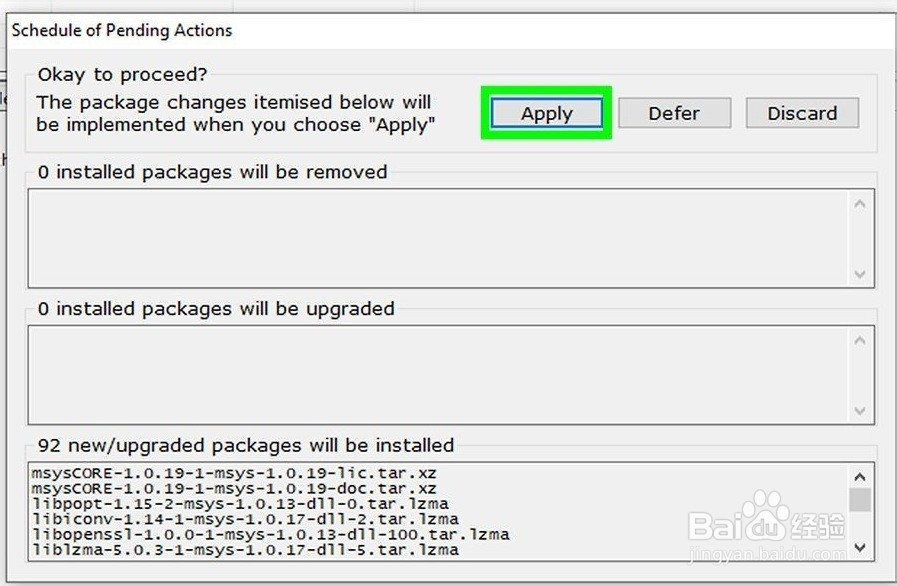
Task: Click inside the empty removed packages box
Action: point(438,239)
